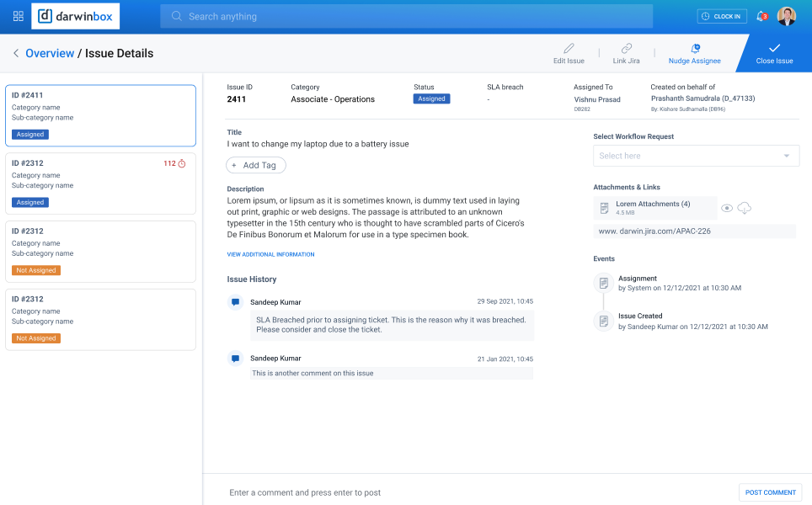Open the Nudge Assignee bell icon

click(x=693, y=49)
